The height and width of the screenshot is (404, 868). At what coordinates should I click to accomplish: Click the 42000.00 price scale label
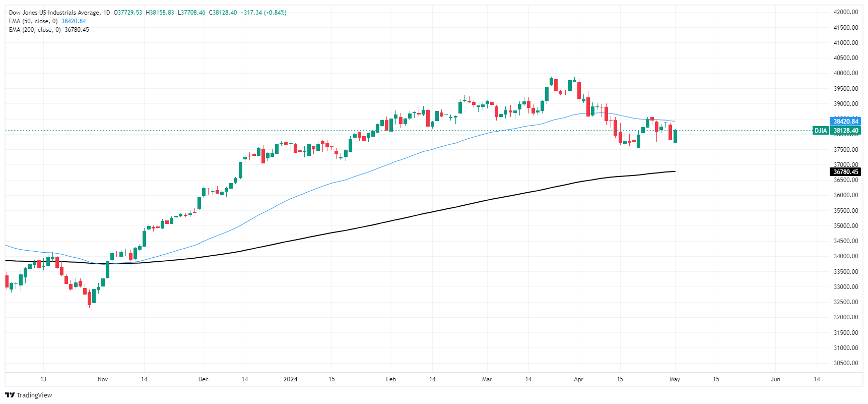pyautogui.click(x=845, y=12)
